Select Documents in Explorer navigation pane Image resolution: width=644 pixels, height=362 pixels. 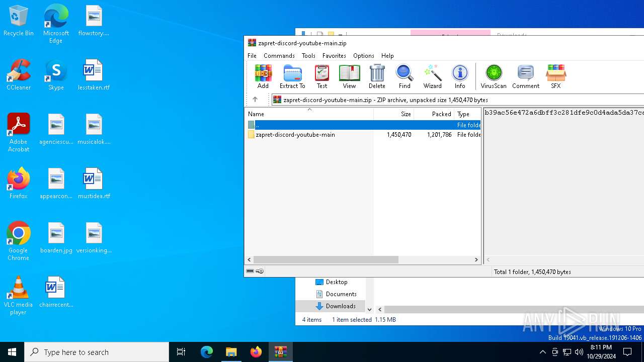click(x=341, y=294)
